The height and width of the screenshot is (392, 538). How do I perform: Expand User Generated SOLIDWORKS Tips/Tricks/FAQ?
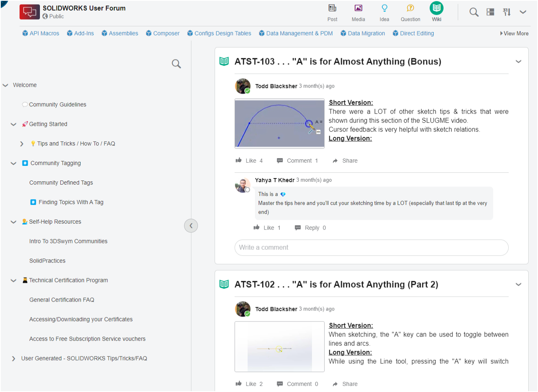tap(13, 359)
